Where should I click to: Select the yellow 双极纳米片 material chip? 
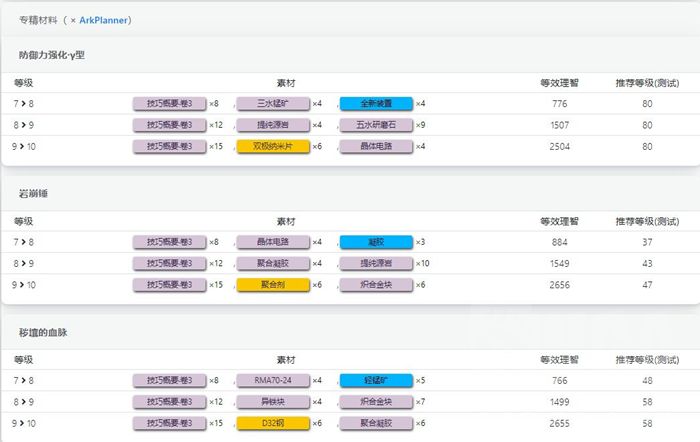click(x=272, y=147)
